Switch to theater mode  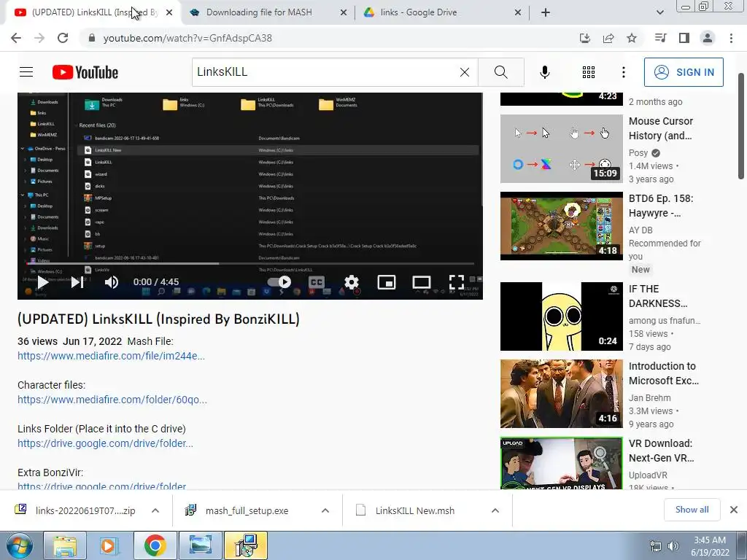[421, 282]
